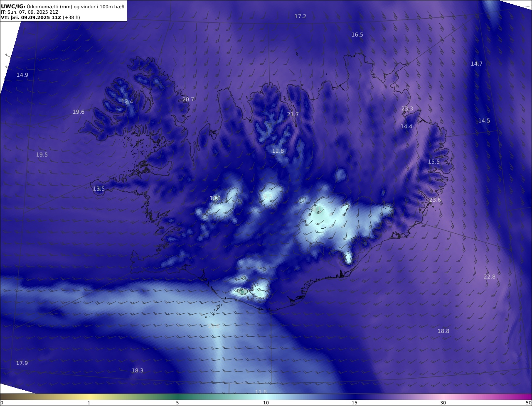
Task: Select the 19.5 value label
Action: coord(42,154)
